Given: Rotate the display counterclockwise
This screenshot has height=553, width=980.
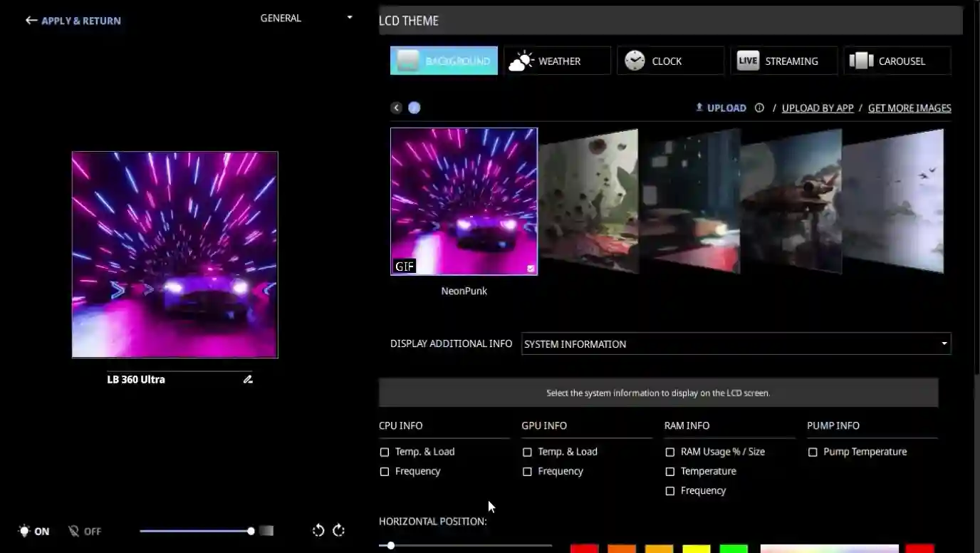Looking at the screenshot, I should (x=318, y=530).
